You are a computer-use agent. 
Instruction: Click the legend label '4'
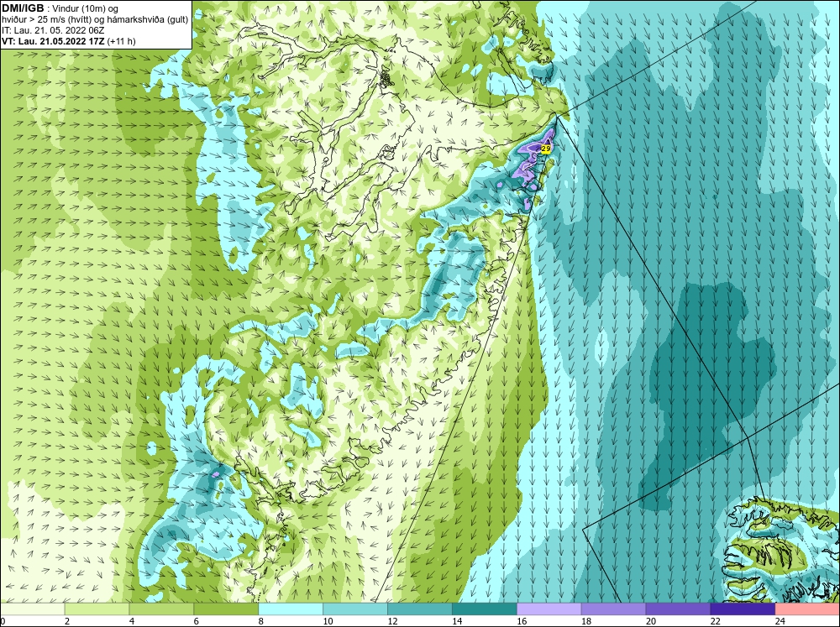(x=132, y=621)
